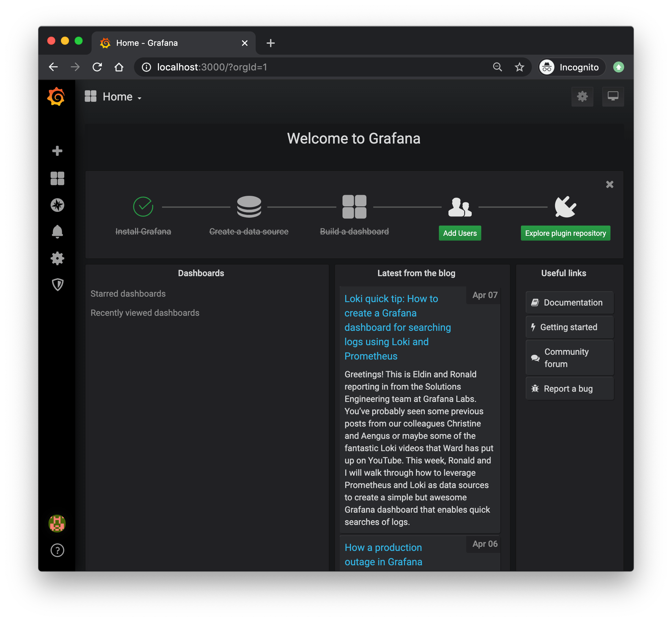Click the Build a dashboard squares icon
This screenshot has width=672, height=622.
(x=354, y=206)
